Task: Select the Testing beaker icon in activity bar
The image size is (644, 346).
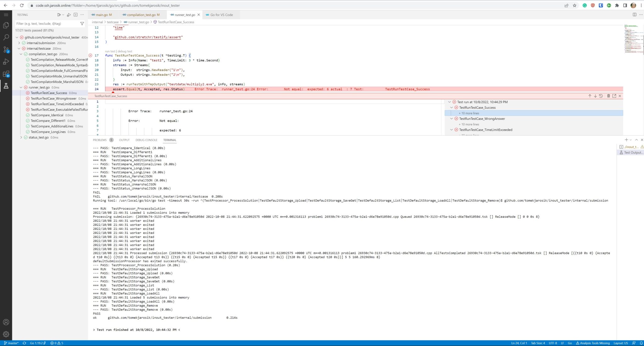Action: pyautogui.click(x=6, y=86)
